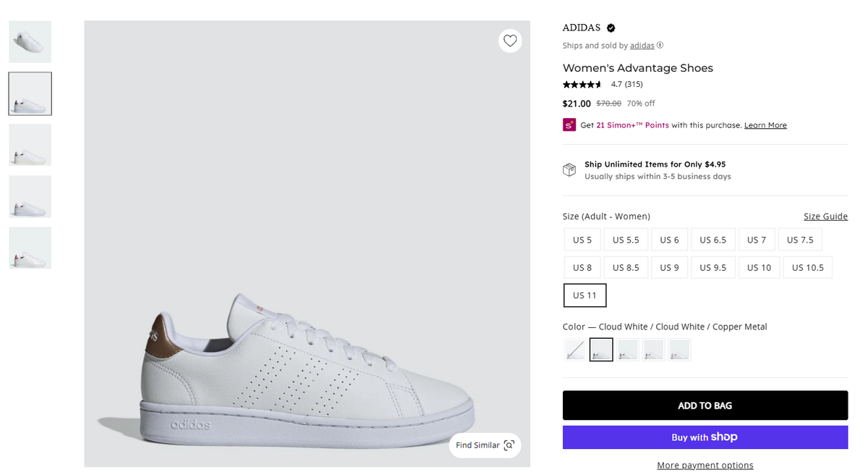Show the bottom thumbnail with pink heel
Image resolution: width=868 pixels, height=475 pixels.
(x=30, y=248)
